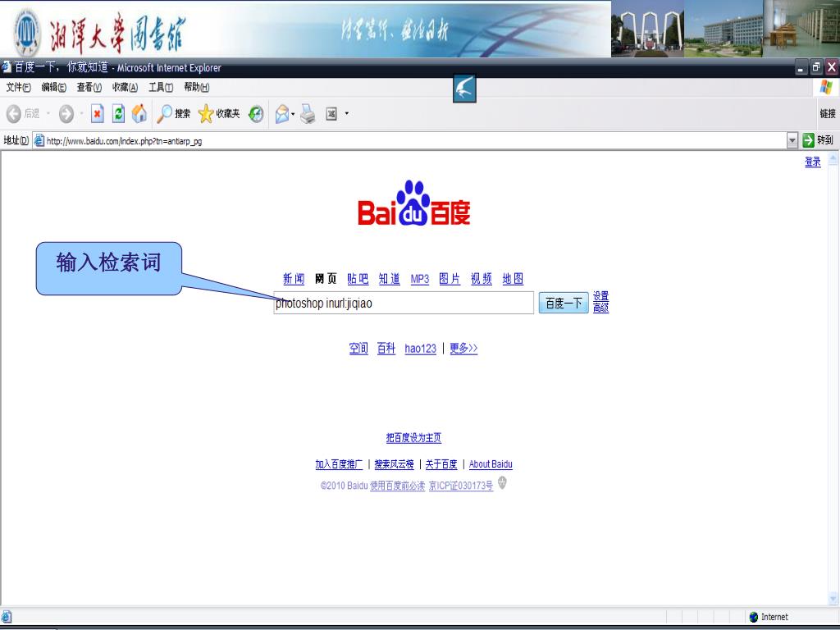Click the 更多>> link
This screenshot has height=630, width=840.
coord(463,349)
